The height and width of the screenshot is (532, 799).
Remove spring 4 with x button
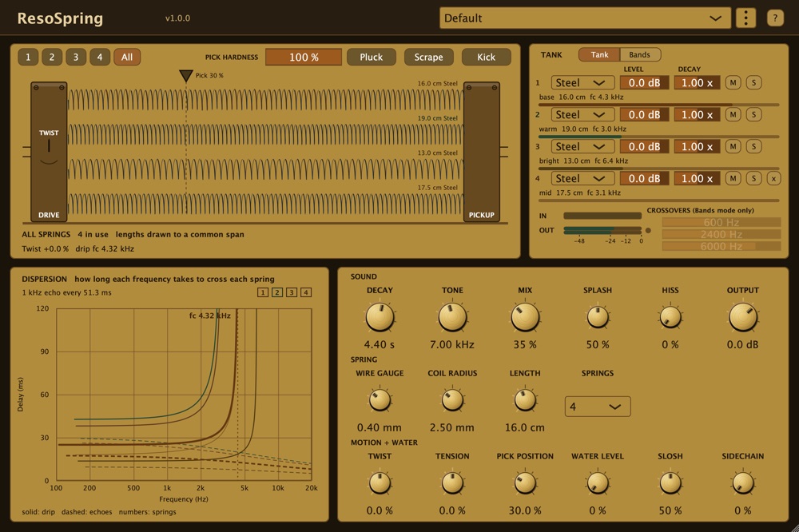pyautogui.click(x=773, y=178)
